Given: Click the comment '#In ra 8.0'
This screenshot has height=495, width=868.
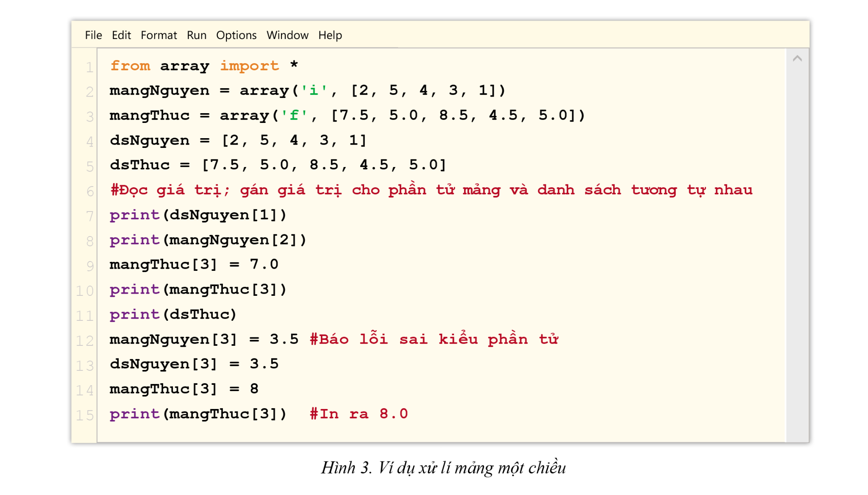Looking at the screenshot, I should 359,414.
